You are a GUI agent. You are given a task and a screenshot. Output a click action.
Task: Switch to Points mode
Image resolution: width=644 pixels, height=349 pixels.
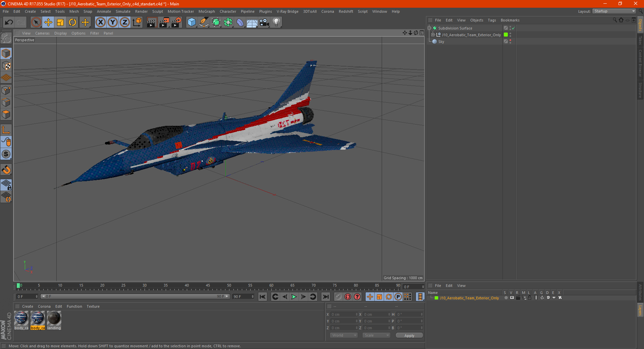[x=6, y=90]
